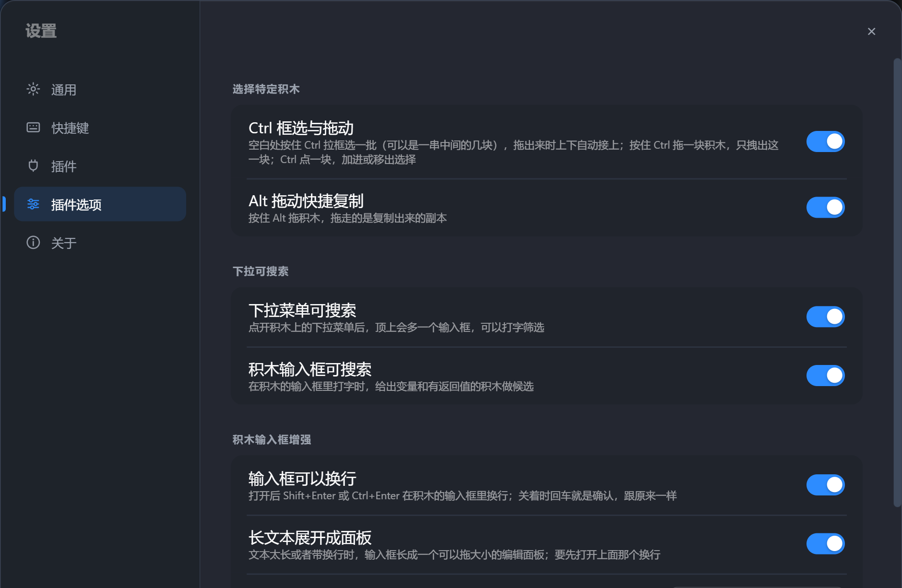Screen dimensions: 902x588
Task: Open the 关于 page
Action: pos(100,243)
